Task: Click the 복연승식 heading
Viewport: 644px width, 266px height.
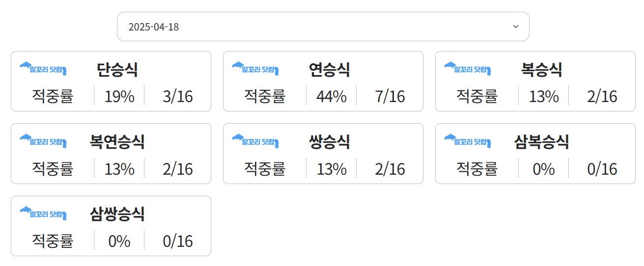Action: coord(117,142)
